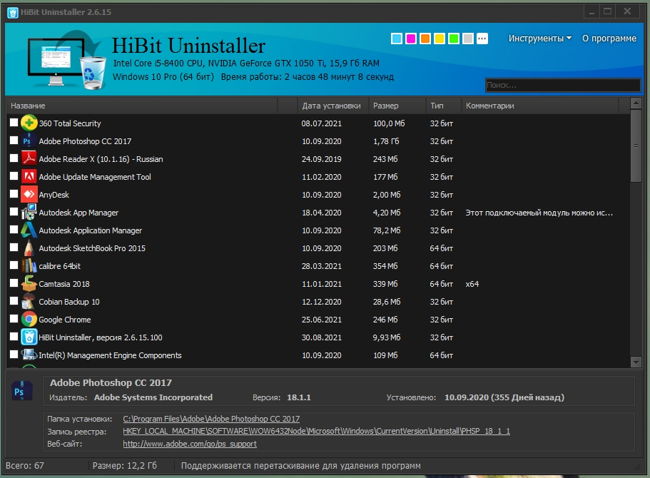
Task: Click the AnyDesk icon
Action: pos(29,194)
